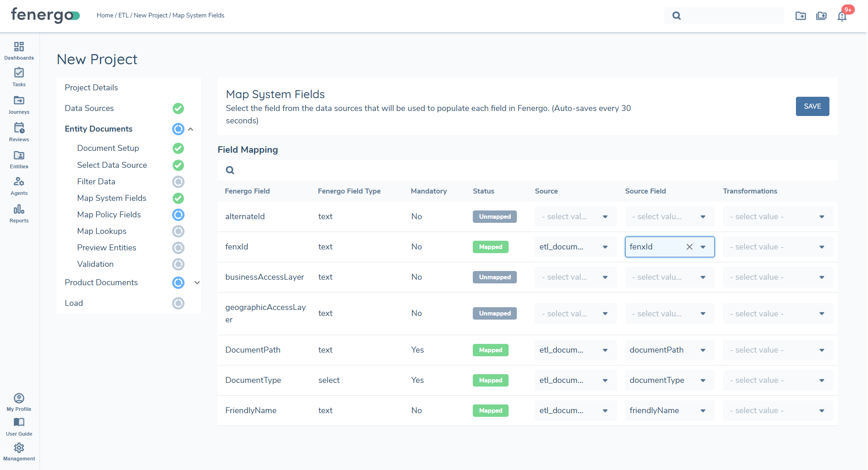Click the notifications bell icon
868x470 pixels.
[842, 16]
